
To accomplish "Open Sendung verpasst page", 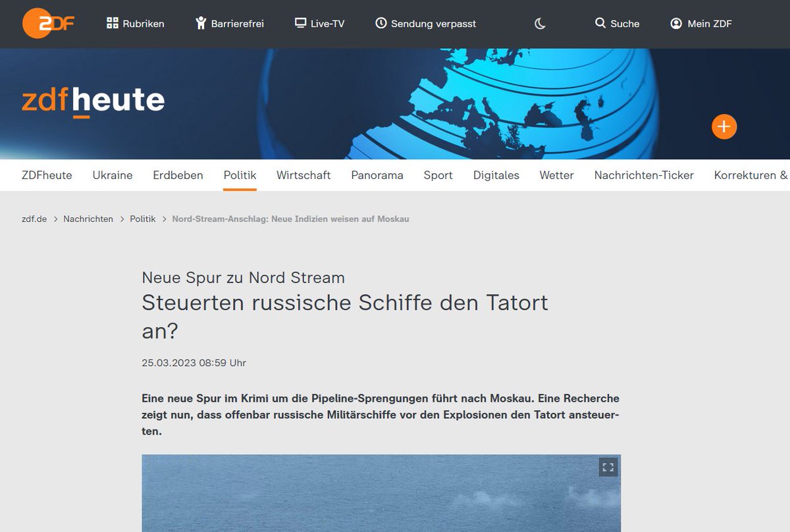I will tap(425, 24).
